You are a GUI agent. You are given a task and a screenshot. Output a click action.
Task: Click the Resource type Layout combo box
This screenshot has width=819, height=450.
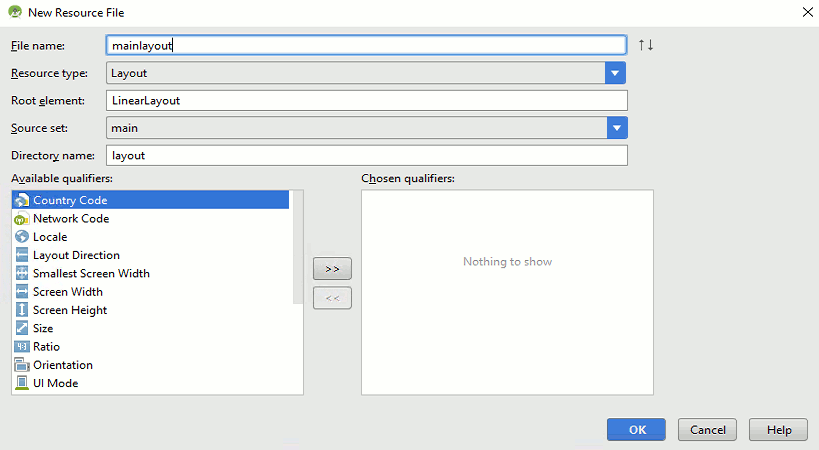[x=366, y=73]
